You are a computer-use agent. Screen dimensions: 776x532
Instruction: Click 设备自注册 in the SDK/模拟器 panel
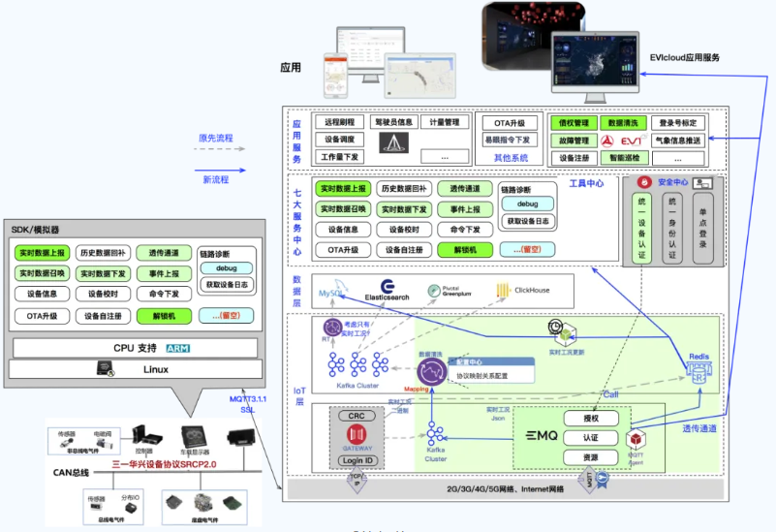(103, 316)
